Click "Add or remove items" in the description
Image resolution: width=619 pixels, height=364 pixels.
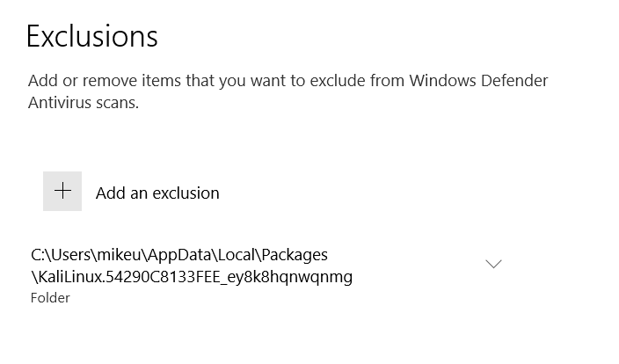pyautogui.click(x=106, y=81)
